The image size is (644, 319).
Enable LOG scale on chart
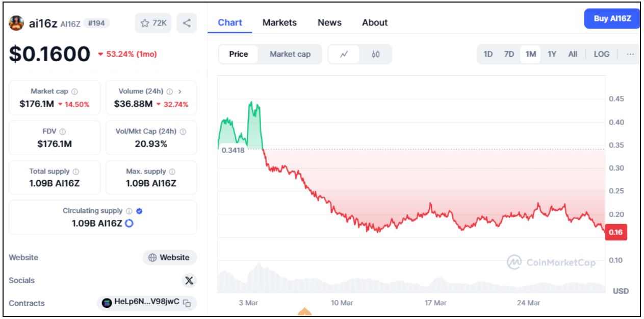click(x=602, y=54)
